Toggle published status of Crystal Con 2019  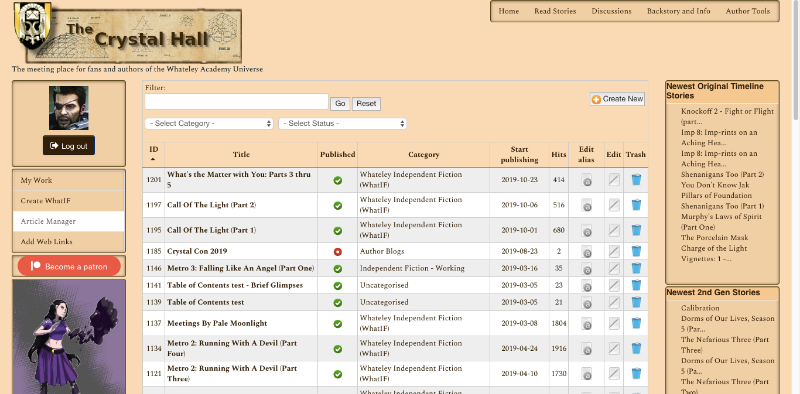pyautogui.click(x=337, y=252)
